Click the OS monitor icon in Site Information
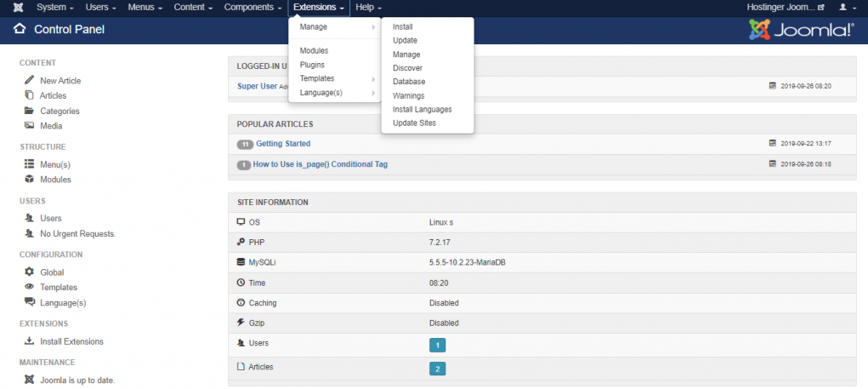This screenshot has width=868, height=389. 241,221
